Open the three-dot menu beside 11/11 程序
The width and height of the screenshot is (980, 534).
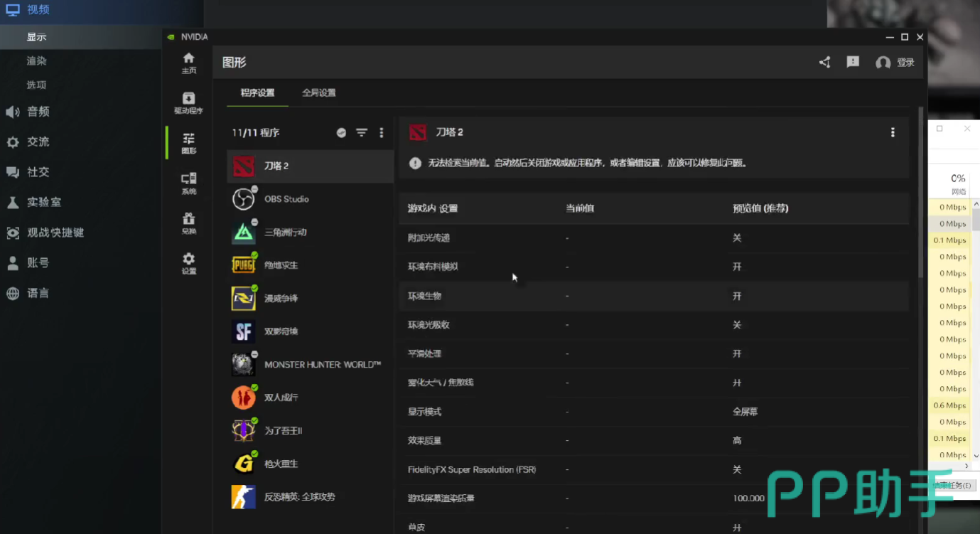pyautogui.click(x=382, y=133)
